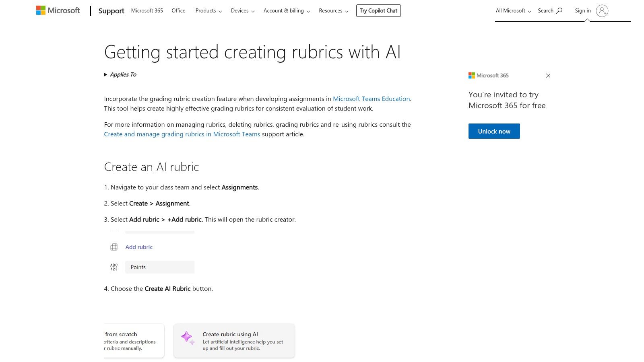Viewport: 644px width, 362px height.
Task: Click the Microsoft four-square logo
Action: [40, 10]
